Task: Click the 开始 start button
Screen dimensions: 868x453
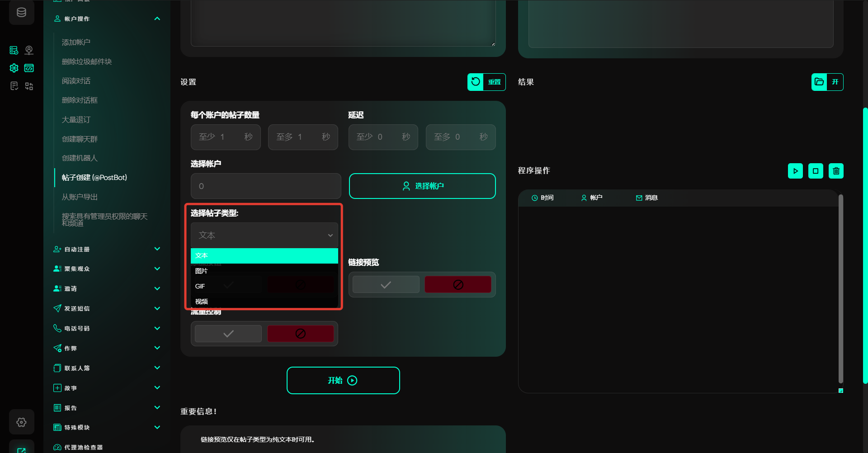Action: click(343, 380)
